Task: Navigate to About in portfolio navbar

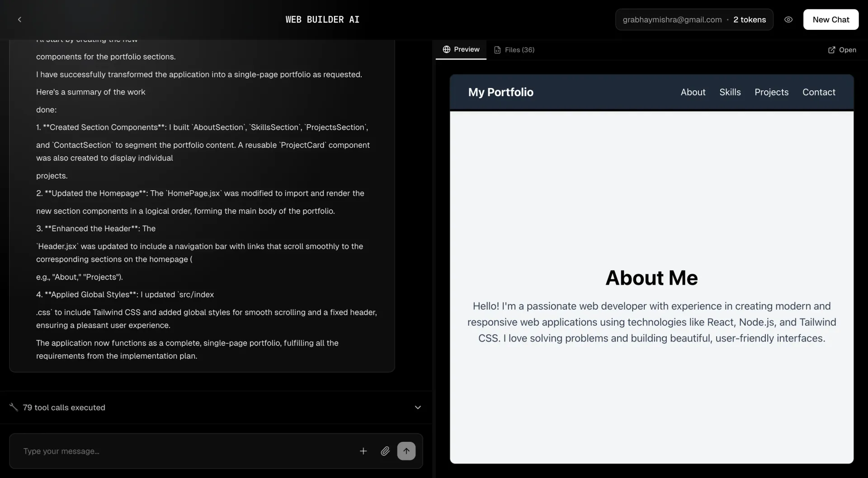Action: click(693, 92)
